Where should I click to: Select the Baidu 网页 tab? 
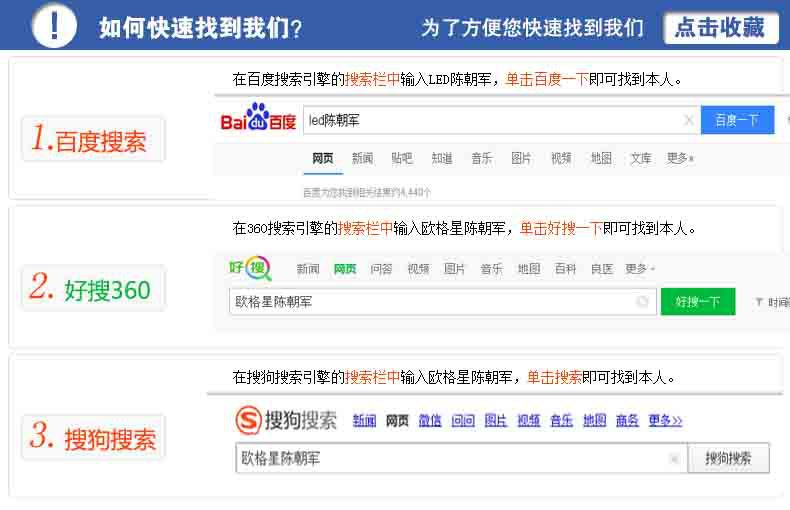click(322, 159)
